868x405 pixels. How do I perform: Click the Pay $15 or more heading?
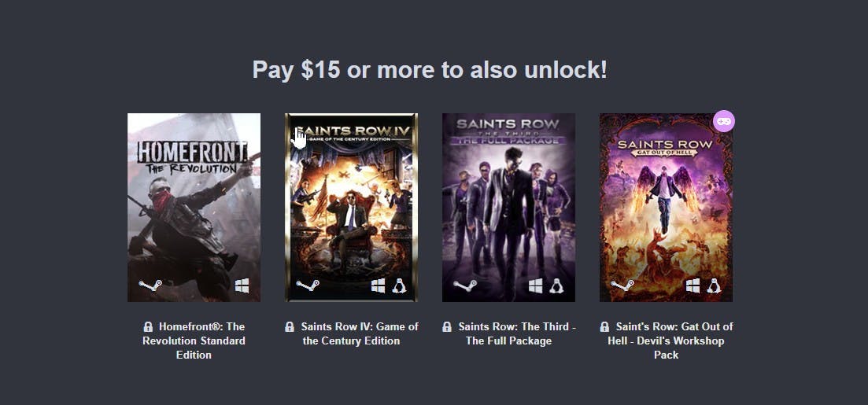430,70
